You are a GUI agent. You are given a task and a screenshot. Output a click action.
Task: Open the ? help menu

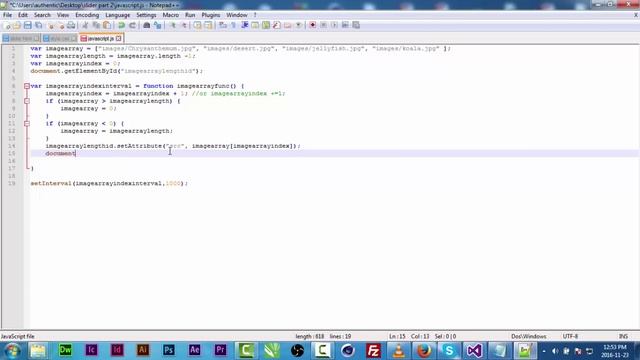tap(255, 15)
